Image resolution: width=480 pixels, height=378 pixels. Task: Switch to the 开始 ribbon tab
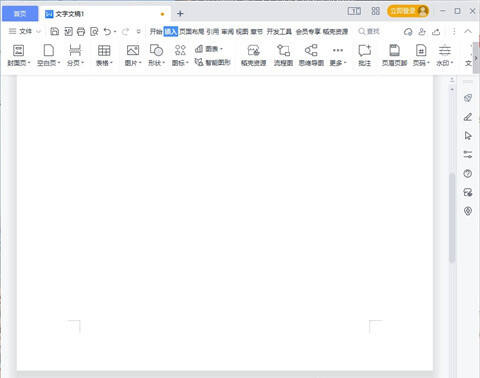coord(156,32)
